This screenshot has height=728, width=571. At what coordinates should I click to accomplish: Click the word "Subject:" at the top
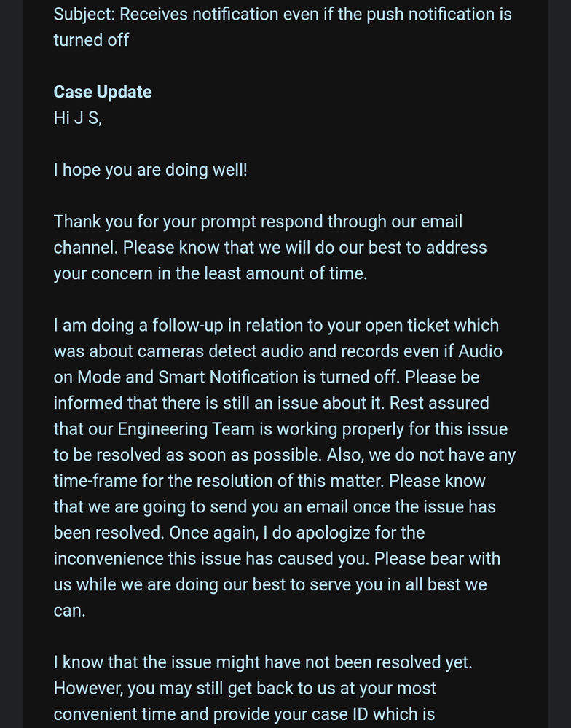84,15
